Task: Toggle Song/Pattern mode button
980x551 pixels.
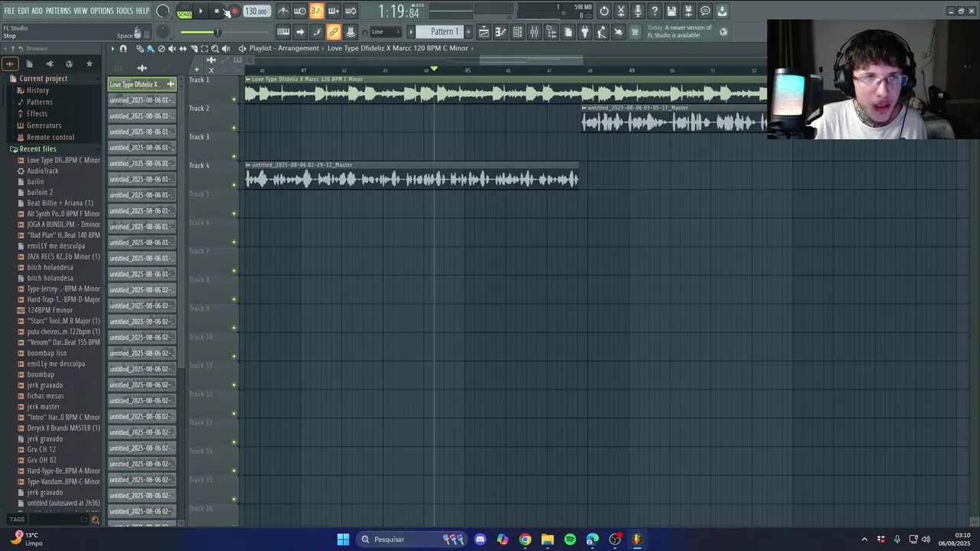Action: point(185,11)
